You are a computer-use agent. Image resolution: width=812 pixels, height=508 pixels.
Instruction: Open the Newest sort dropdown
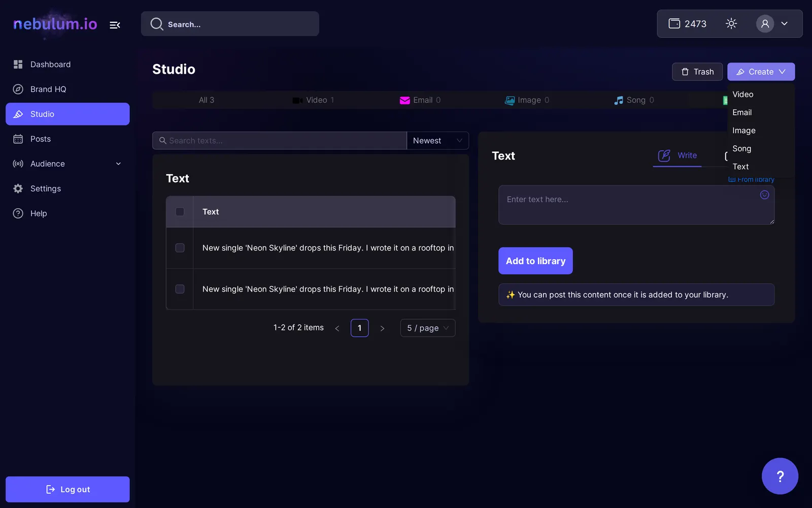437,141
